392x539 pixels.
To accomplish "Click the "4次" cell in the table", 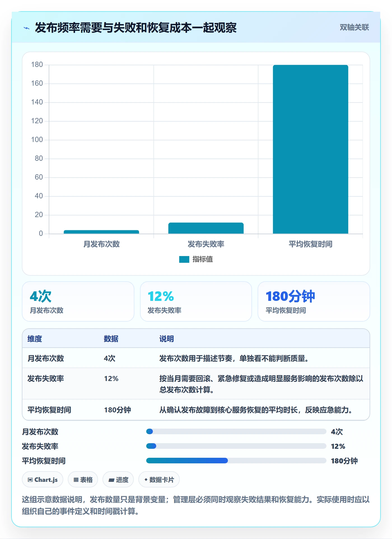I will coord(110,358).
